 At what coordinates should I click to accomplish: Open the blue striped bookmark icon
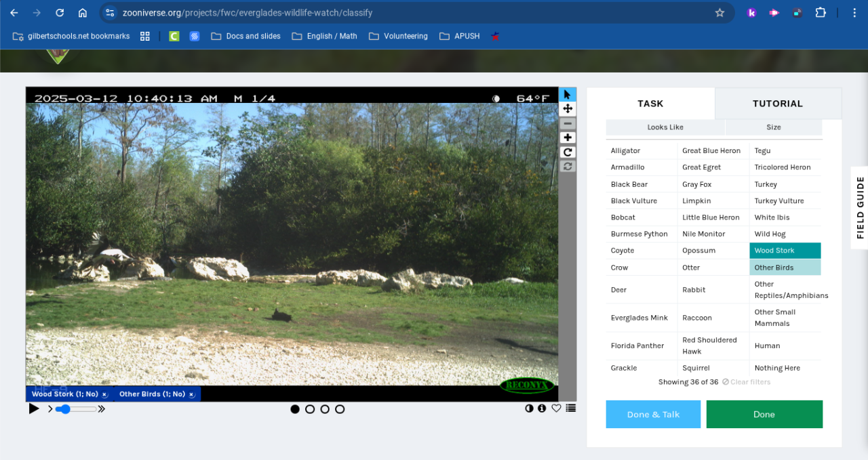tap(195, 36)
